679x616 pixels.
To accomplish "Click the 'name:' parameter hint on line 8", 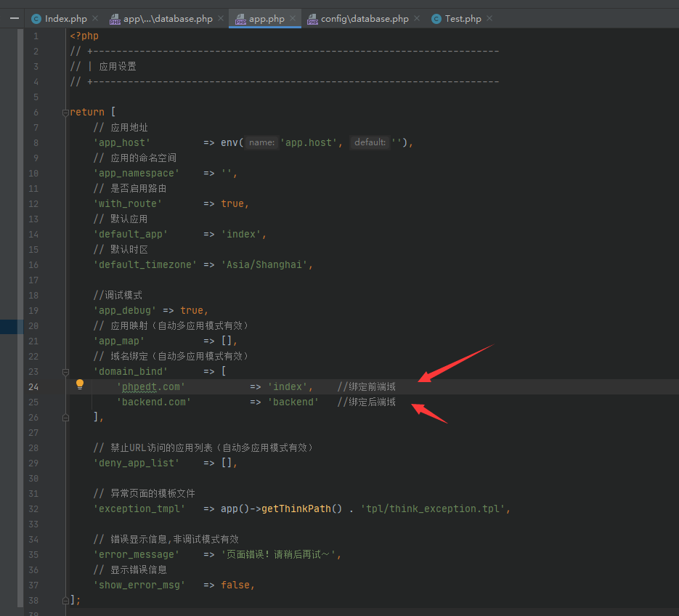I will tap(261, 142).
